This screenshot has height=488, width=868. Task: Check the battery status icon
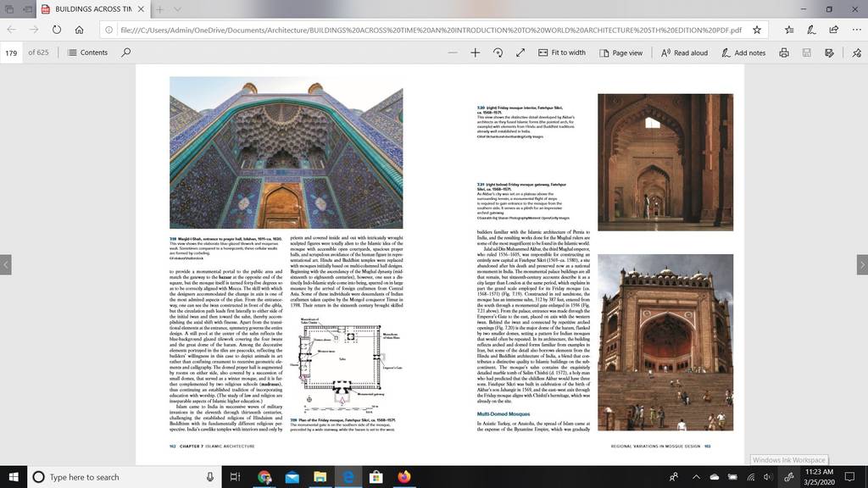(x=732, y=477)
